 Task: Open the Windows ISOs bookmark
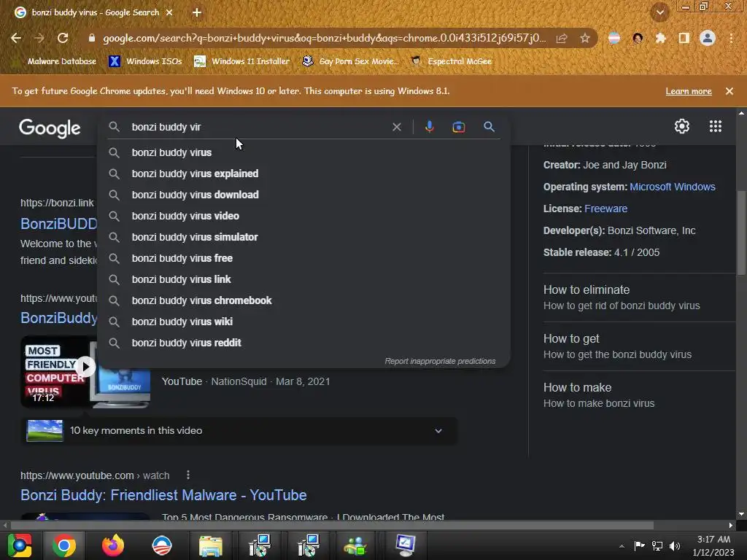tap(146, 61)
